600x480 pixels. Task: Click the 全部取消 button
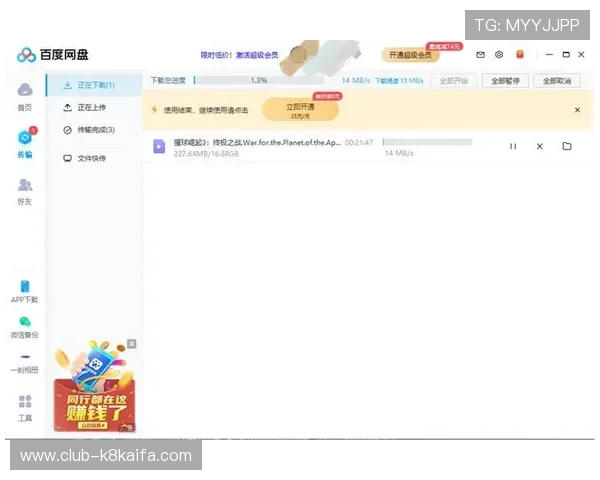(x=557, y=81)
